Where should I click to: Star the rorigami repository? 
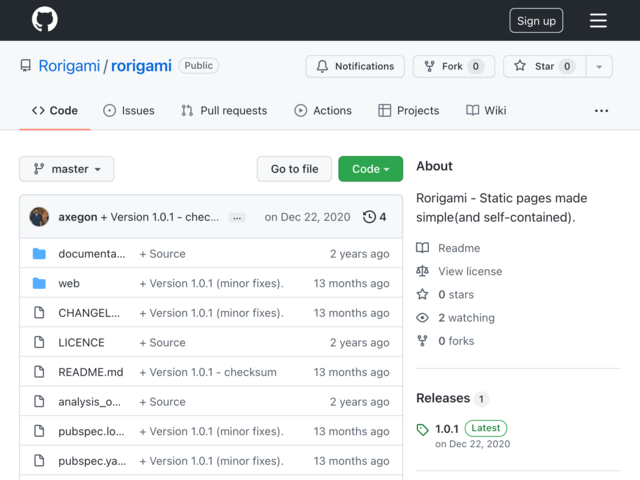pyautogui.click(x=545, y=67)
